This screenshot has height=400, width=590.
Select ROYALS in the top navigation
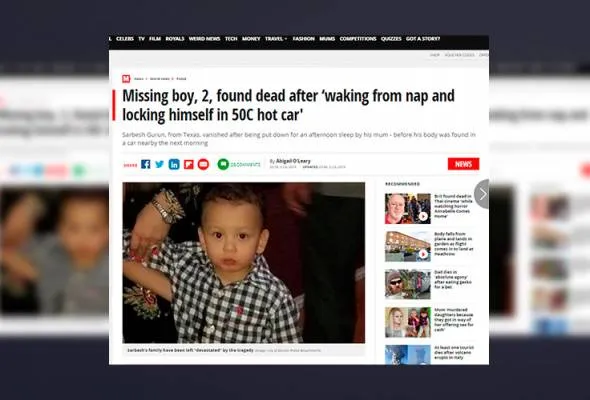click(x=175, y=39)
